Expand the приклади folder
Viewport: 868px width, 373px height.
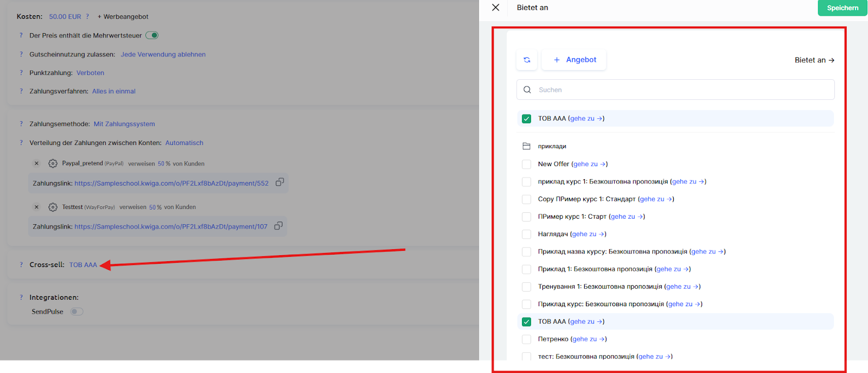(x=552, y=146)
